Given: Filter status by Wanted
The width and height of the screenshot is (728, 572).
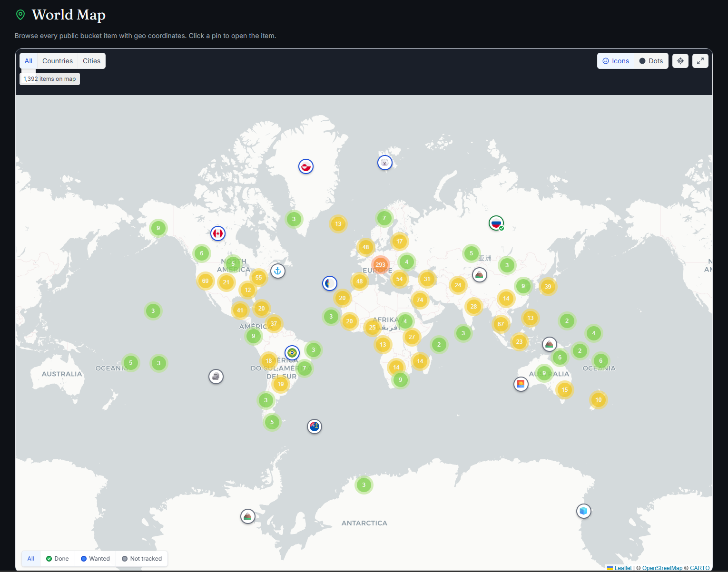Looking at the screenshot, I should [x=95, y=559].
